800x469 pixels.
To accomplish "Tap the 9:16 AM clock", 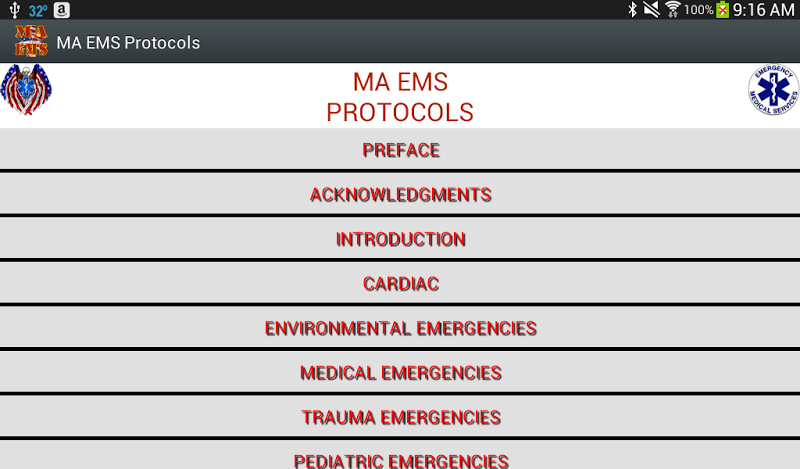I will coord(763,10).
